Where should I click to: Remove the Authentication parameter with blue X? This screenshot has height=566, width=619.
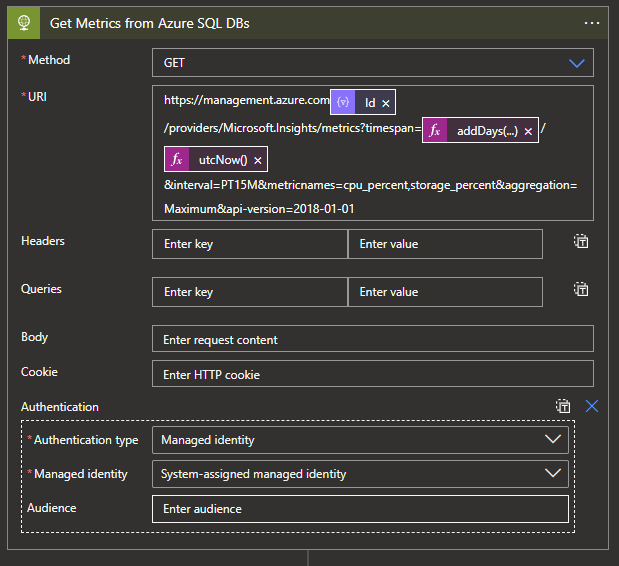[591, 406]
